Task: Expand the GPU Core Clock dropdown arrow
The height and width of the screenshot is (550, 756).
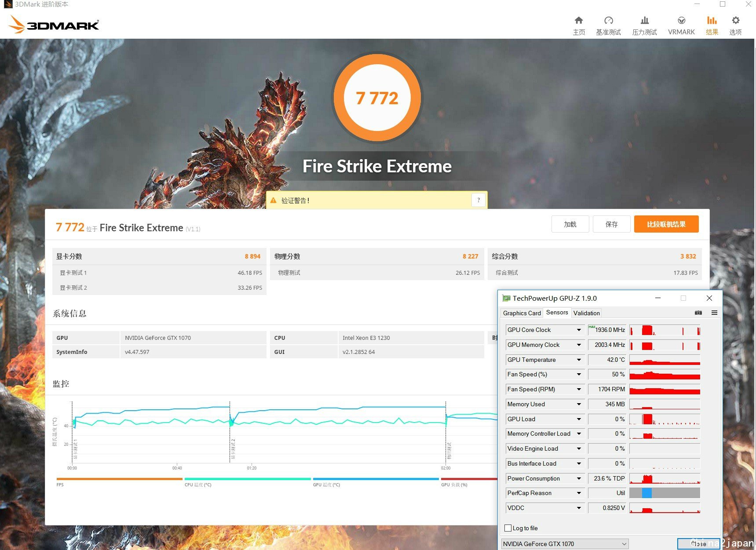Action: pos(579,330)
